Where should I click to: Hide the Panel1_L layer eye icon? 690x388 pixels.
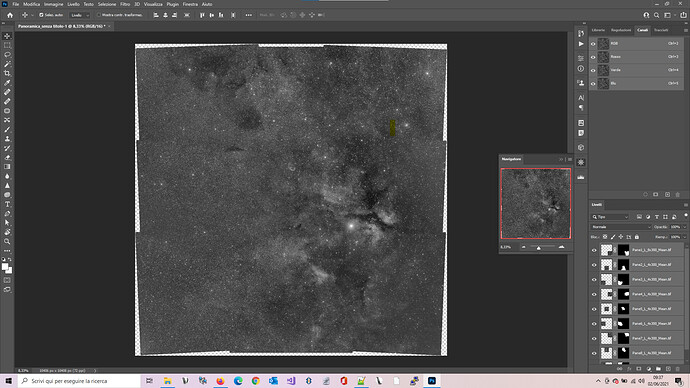click(594, 250)
